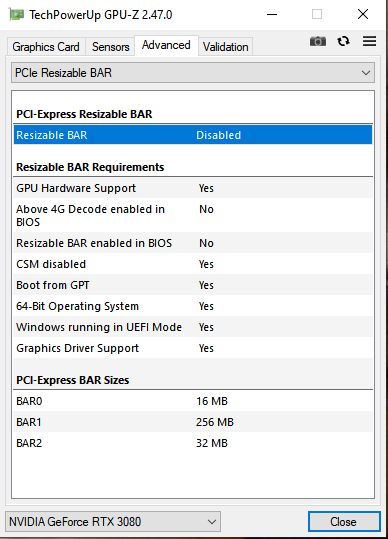The image size is (388, 539).
Task: Click the Boot from GPT row
Action: click(x=193, y=285)
